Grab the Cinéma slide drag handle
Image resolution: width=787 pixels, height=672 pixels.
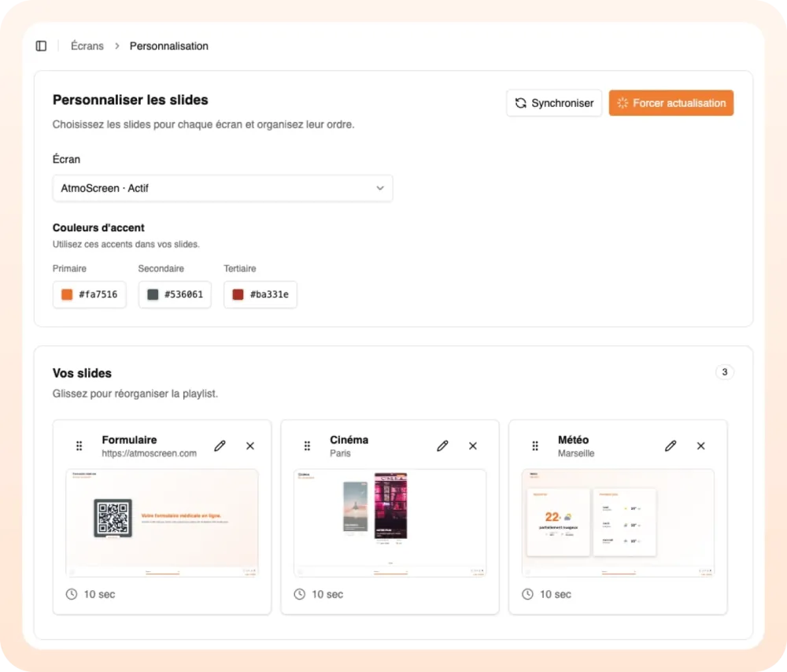(x=307, y=445)
